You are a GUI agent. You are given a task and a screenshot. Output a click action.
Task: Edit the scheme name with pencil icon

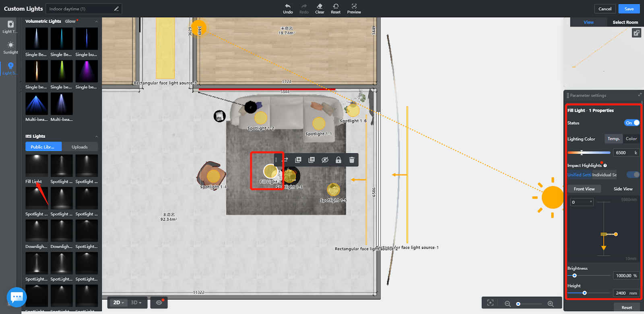(116, 9)
